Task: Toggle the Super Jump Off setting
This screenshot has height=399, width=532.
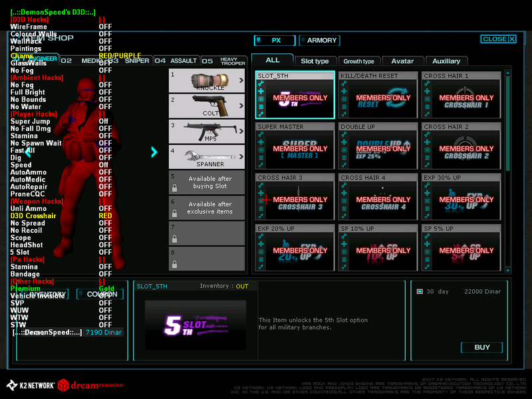Action: coord(104,122)
